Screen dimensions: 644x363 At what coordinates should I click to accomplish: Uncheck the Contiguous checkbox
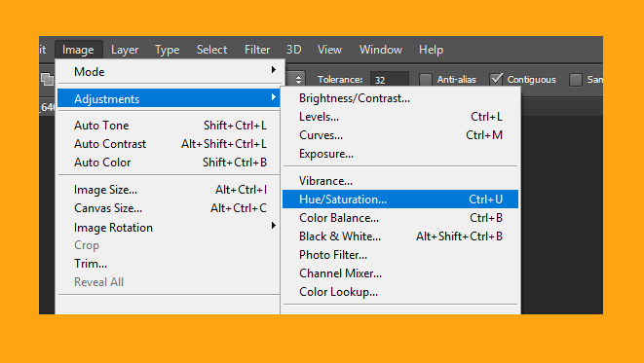(496, 79)
